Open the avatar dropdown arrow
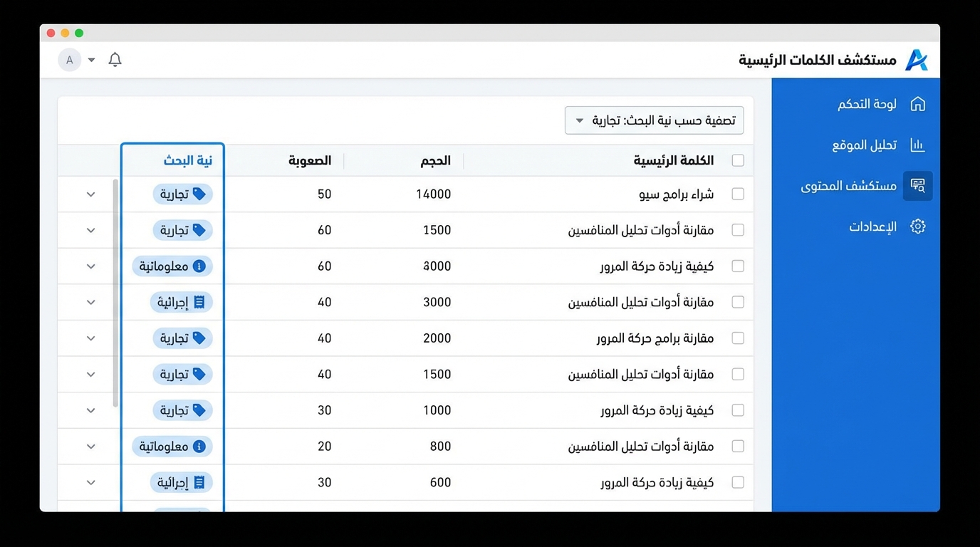The width and height of the screenshot is (980, 547). point(90,60)
